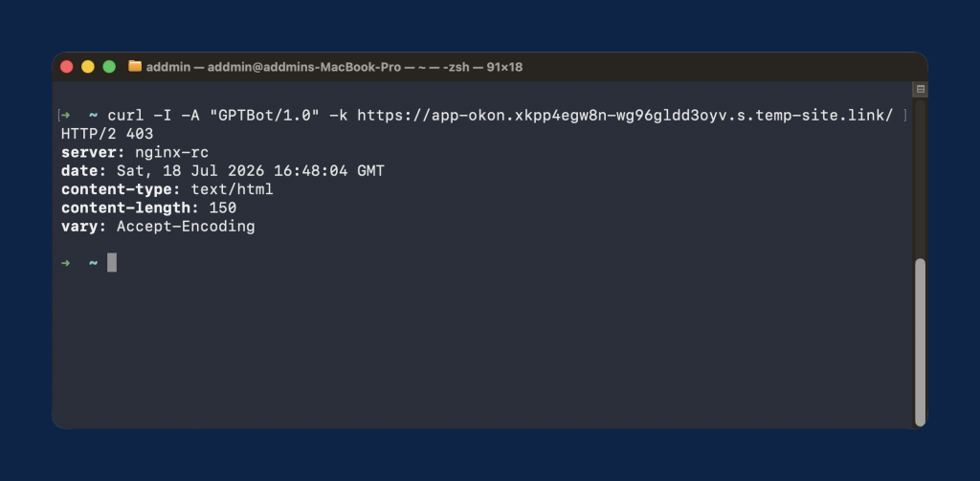The image size is (980, 481).
Task: Click the gray block cursor at the prompt
Action: [x=112, y=263]
